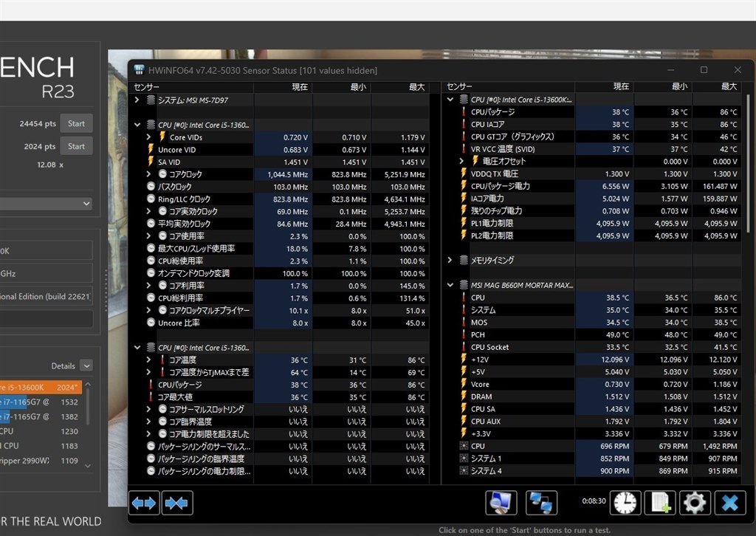Click the thermometer icon beside CPU GTコア
This screenshot has width=756, height=536.
[464, 137]
